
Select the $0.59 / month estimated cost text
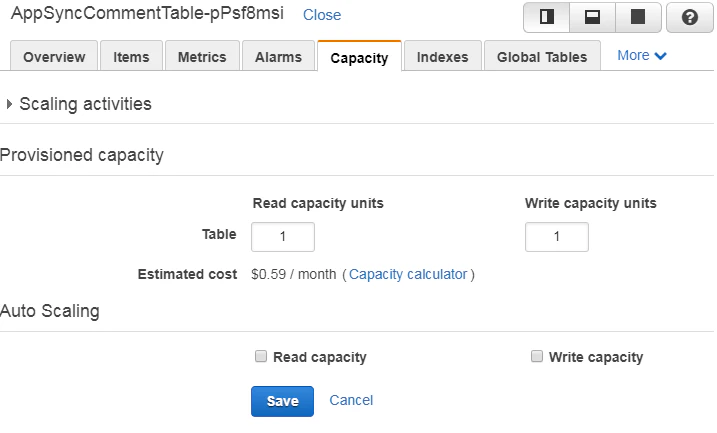(x=294, y=274)
